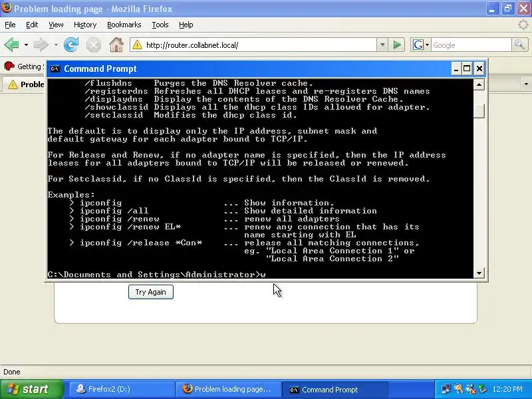Click the third system tray icon
Image resolution: width=532 pixels, height=399 pixels.
click(470, 389)
